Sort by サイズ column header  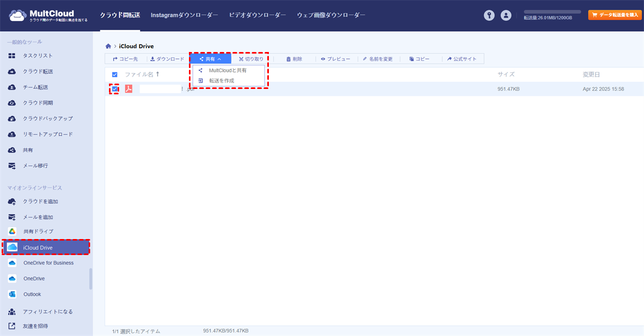click(506, 74)
